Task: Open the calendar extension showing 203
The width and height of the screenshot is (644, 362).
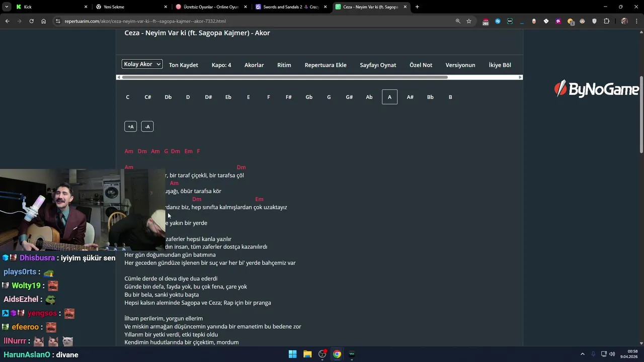Action: [x=485, y=22]
